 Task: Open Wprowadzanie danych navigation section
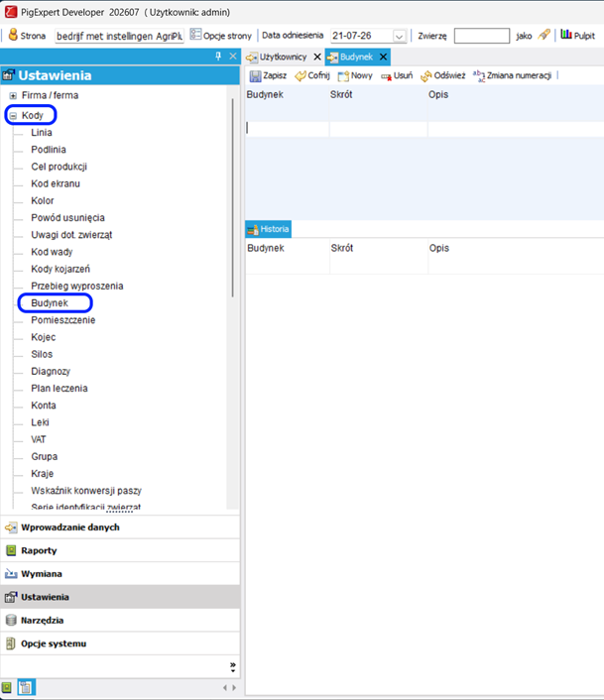click(120, 527)
